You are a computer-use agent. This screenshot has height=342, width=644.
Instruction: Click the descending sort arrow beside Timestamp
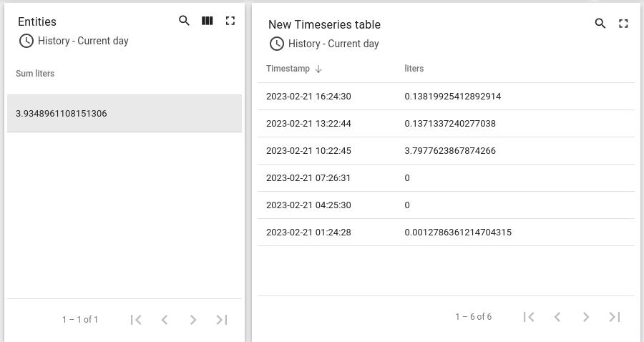tap(318, 69)
